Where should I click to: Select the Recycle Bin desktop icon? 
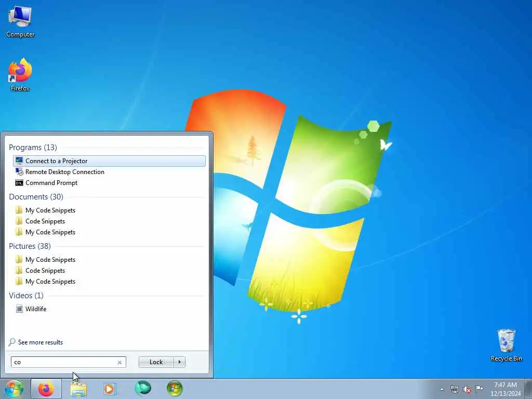[x=506, y=345]
